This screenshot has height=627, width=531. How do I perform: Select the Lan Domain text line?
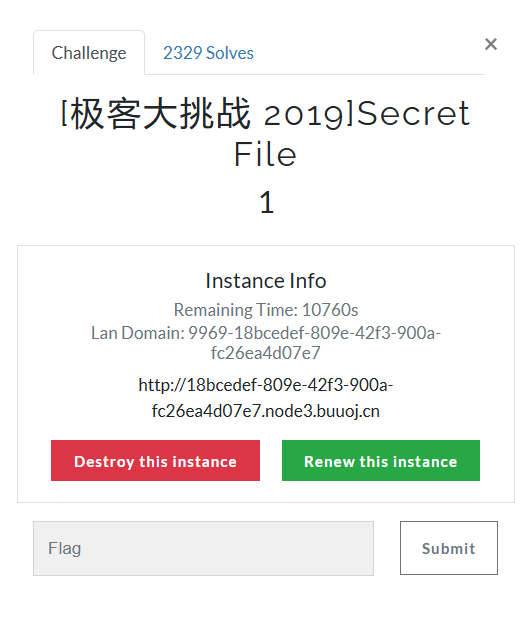click(266, 343)
